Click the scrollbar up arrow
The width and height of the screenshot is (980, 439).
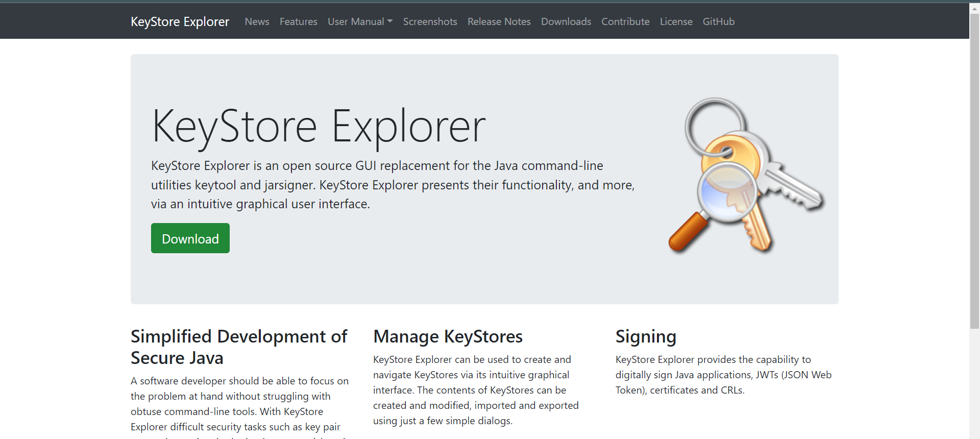(x=975, y=8)
